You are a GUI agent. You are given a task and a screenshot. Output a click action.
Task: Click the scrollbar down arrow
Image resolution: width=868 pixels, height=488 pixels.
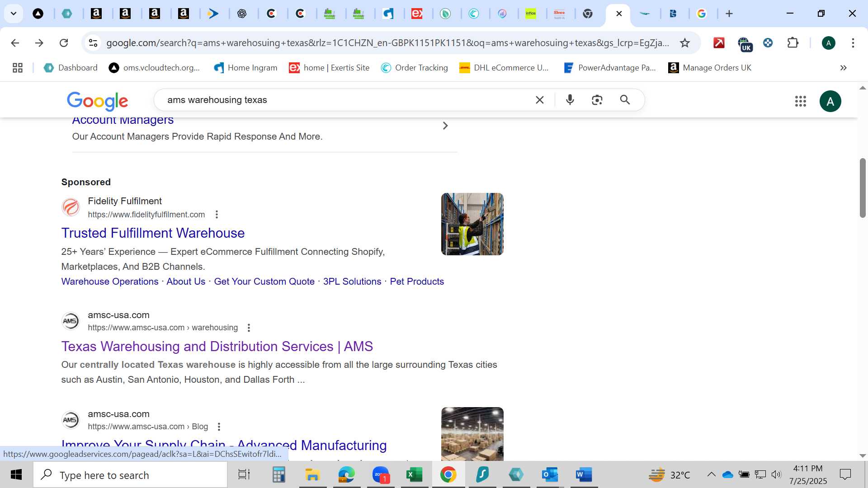[x=863, y=456]
